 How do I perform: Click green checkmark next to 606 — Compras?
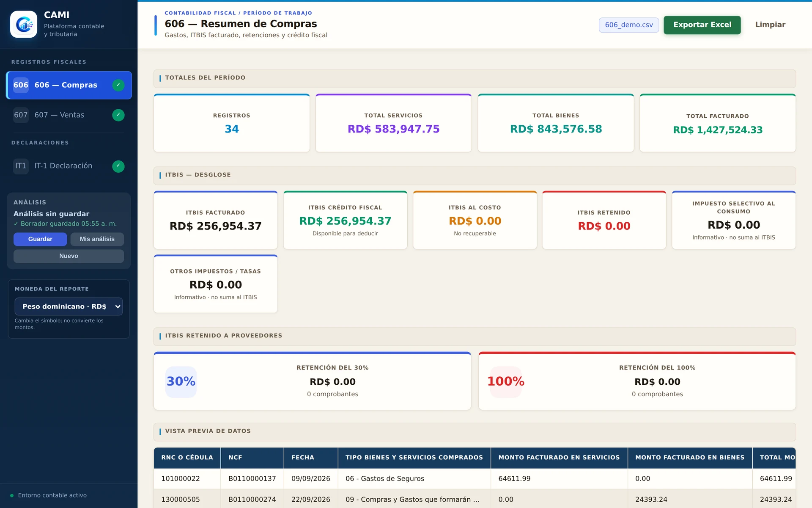click(118, 85)
